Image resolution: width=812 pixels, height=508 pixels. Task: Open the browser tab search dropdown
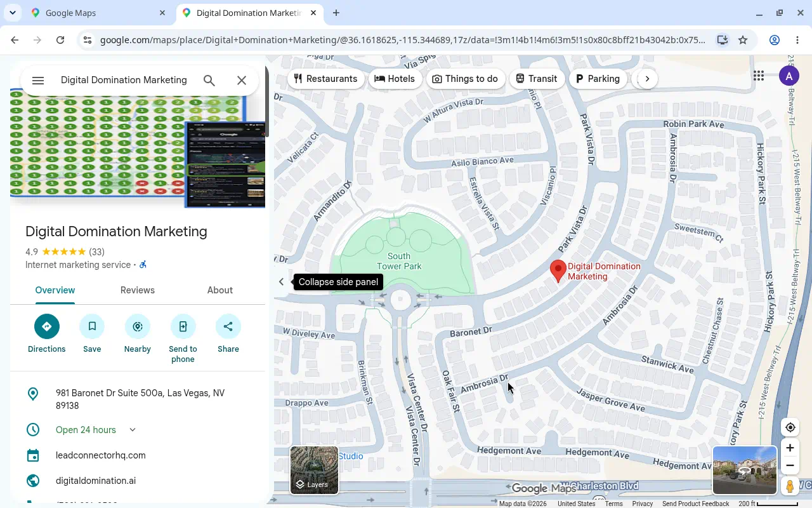13,13
